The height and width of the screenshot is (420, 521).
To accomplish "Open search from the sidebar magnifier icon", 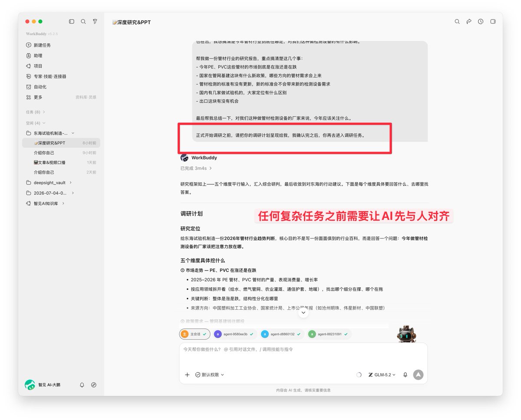I will click(x=83, y=21).
